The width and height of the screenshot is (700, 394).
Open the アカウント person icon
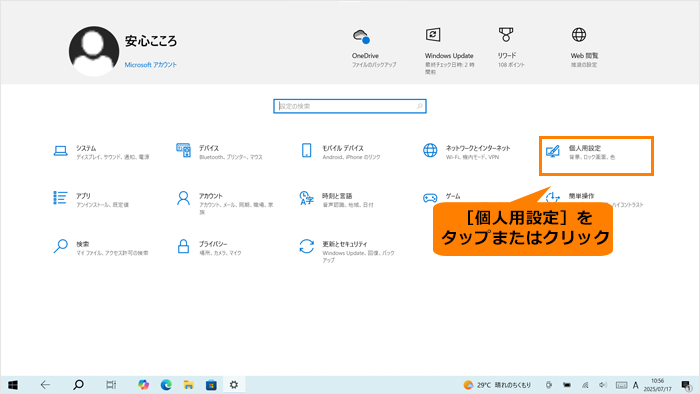click(x=183, y=198)
